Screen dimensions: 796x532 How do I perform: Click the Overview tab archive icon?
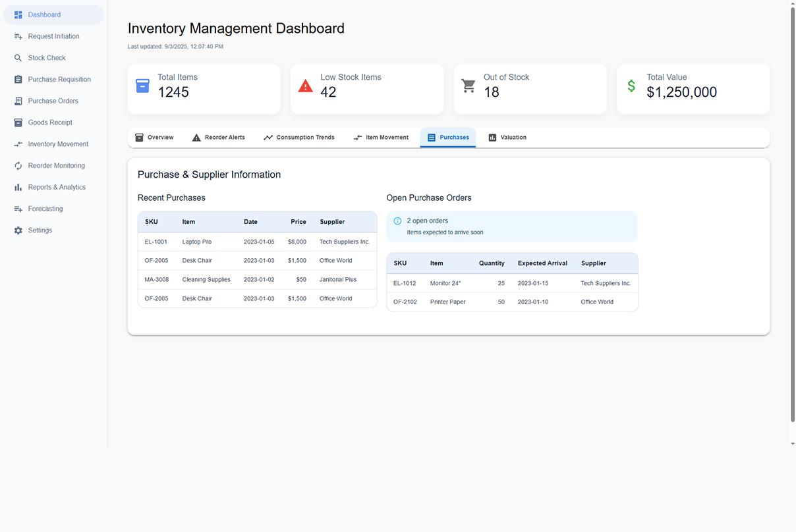[x=139, y=138]
